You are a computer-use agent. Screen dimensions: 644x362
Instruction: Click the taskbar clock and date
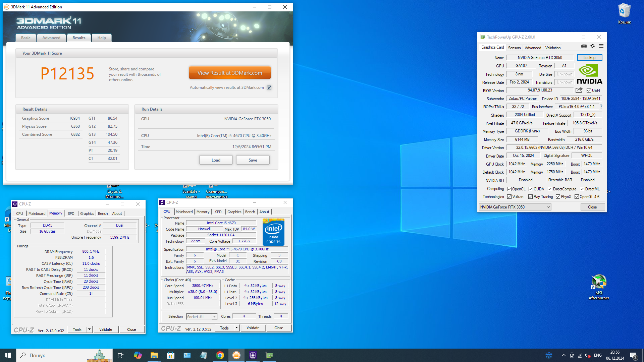point(615,355)
